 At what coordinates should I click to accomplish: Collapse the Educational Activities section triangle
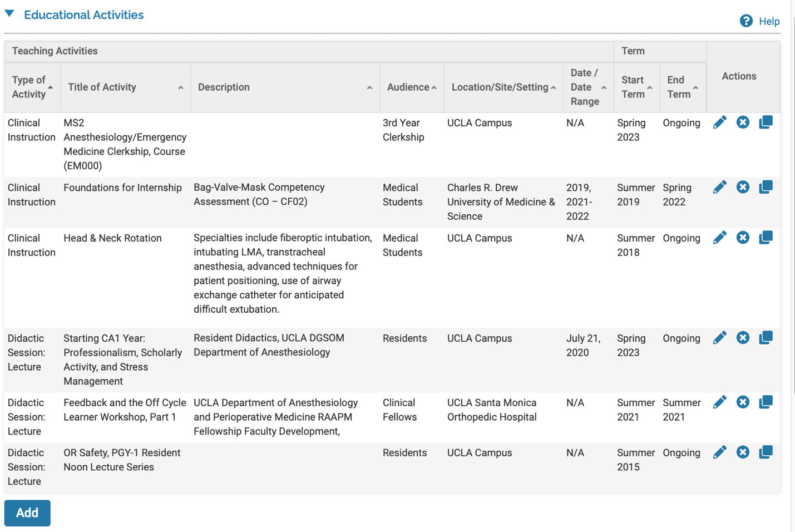tap(9, 14)
